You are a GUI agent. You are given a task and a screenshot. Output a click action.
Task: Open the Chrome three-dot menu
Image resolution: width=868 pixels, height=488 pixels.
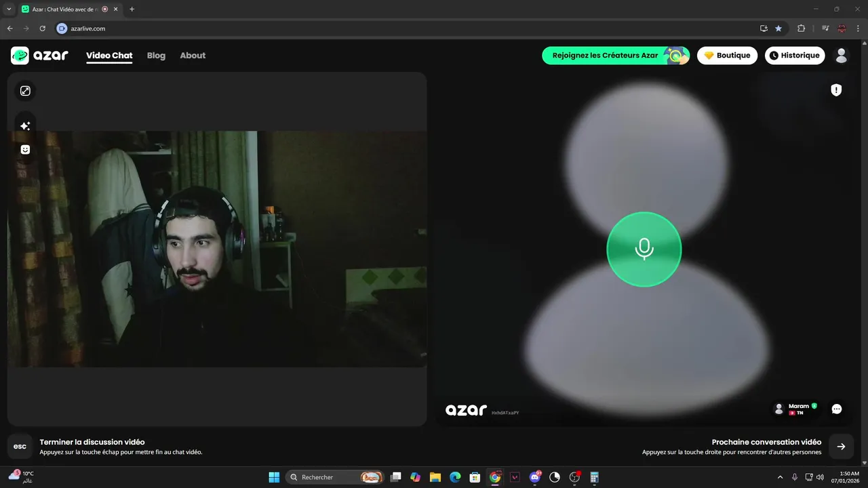[x=857, y=28]
